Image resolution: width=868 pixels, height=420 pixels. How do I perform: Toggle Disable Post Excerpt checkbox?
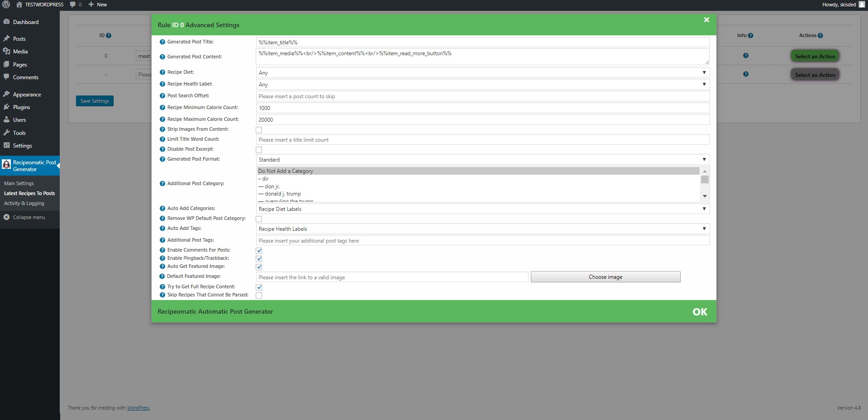(259, 150)
